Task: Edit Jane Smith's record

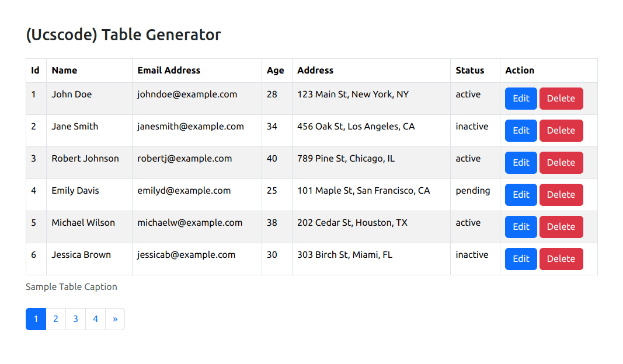Action: [521, 131]
